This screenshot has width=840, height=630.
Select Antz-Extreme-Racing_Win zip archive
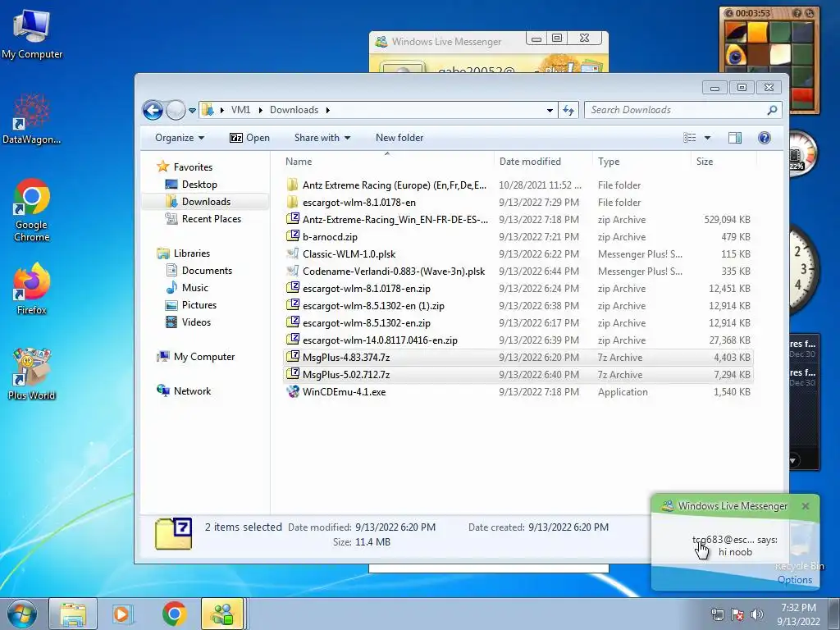(x=518, y=220)
